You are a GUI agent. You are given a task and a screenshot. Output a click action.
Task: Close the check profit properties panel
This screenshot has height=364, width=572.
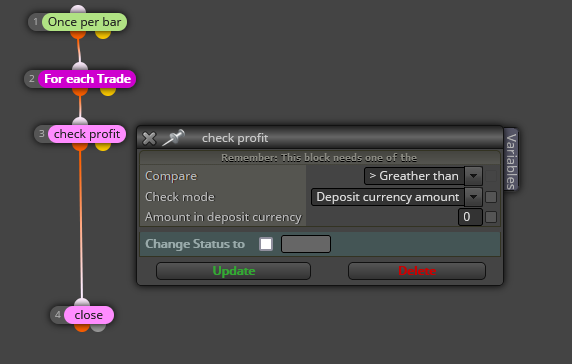pyautogui.click(x=149, y=138)
